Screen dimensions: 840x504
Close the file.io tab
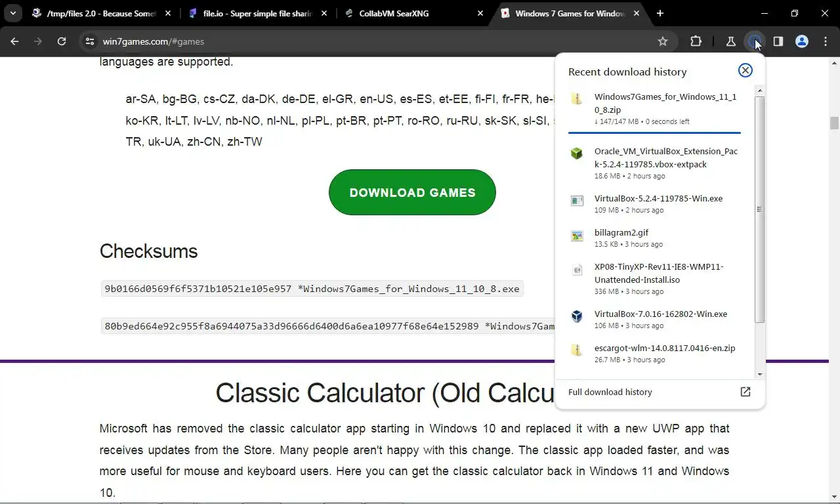pos(324,13)
